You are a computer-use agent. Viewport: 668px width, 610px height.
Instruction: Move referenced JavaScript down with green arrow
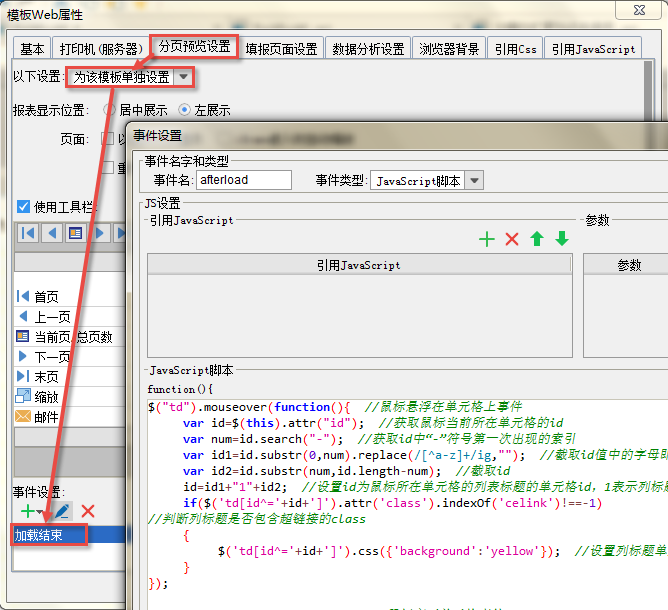(x=562, y=239)
